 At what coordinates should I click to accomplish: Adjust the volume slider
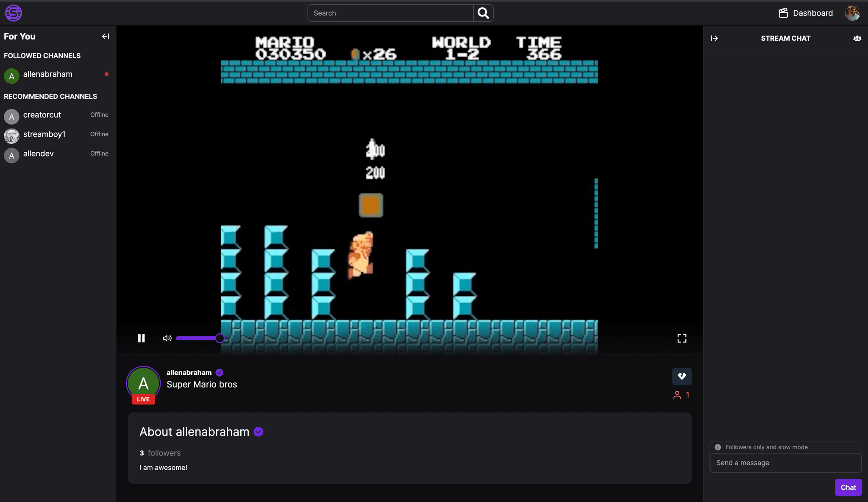[x=199, y=338]
